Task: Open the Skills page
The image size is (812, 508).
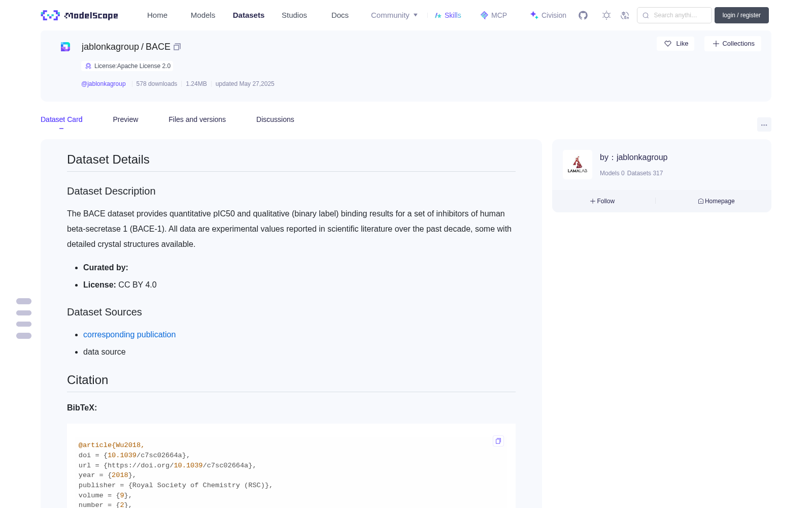Action: click(x=448, y=15)
